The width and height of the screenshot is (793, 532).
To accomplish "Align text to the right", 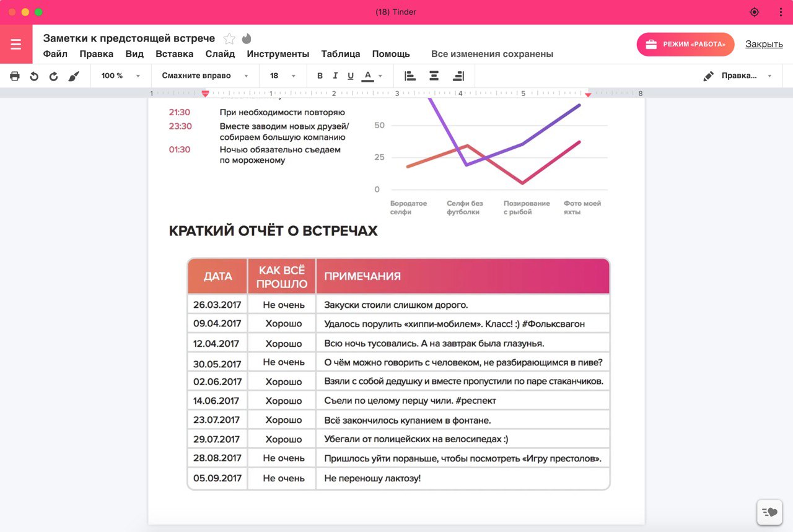I will 458,76.
